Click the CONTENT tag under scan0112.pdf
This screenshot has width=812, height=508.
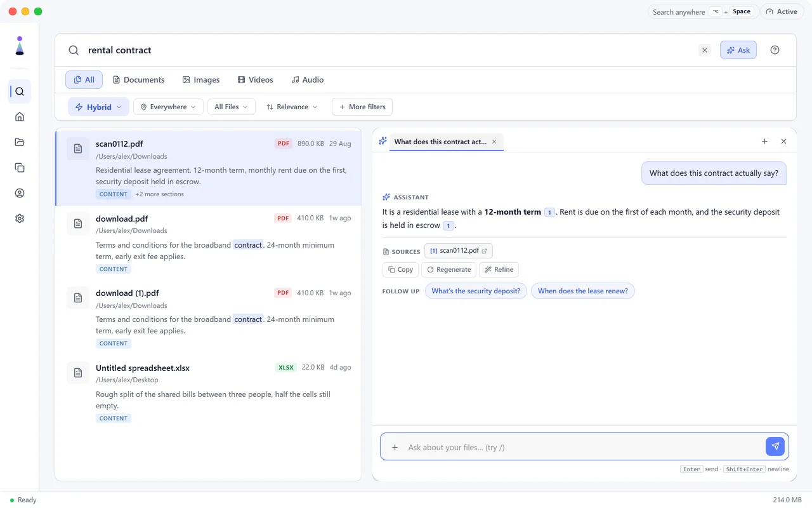pyautogui.click(x=114, y=194)
